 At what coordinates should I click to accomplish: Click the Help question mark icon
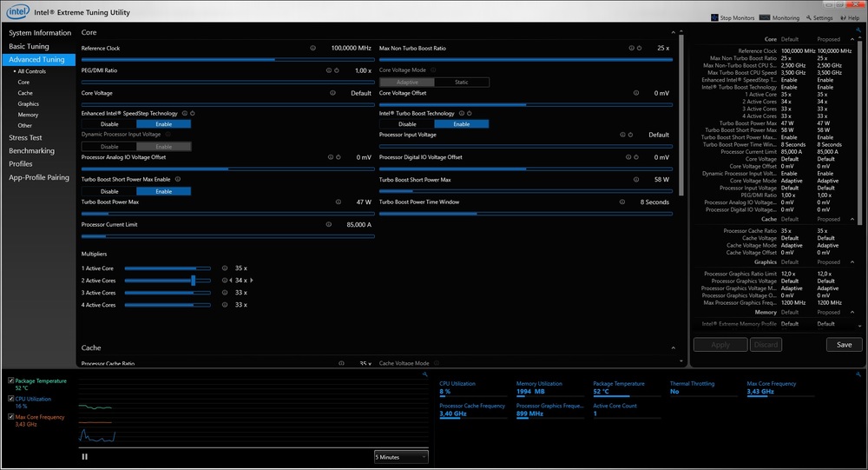845,17
